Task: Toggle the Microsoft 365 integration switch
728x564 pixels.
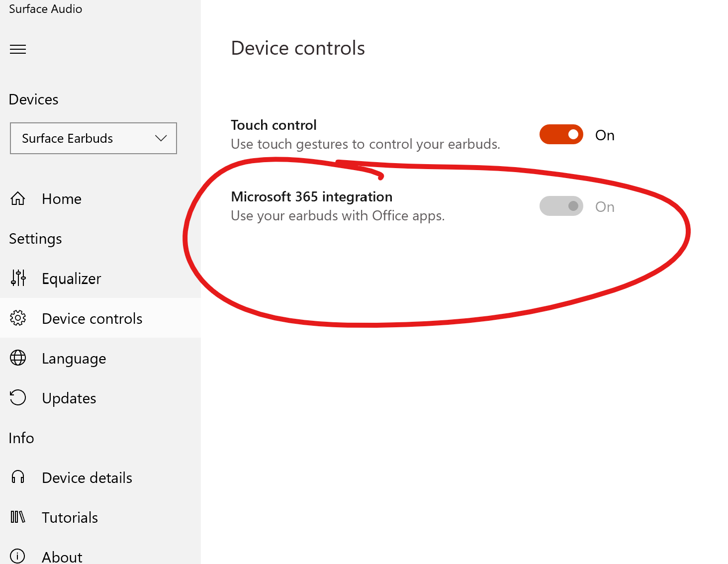Action: click(x=561, y=206)
